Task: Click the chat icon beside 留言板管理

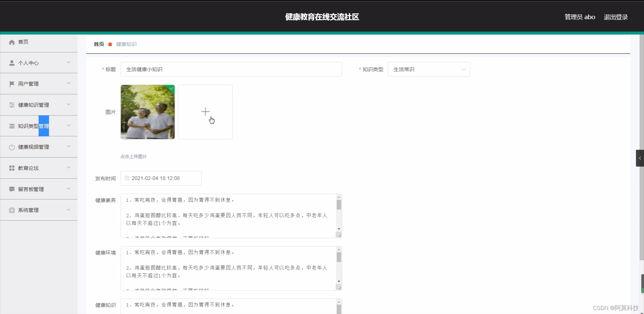Action: tap(12, 189)
